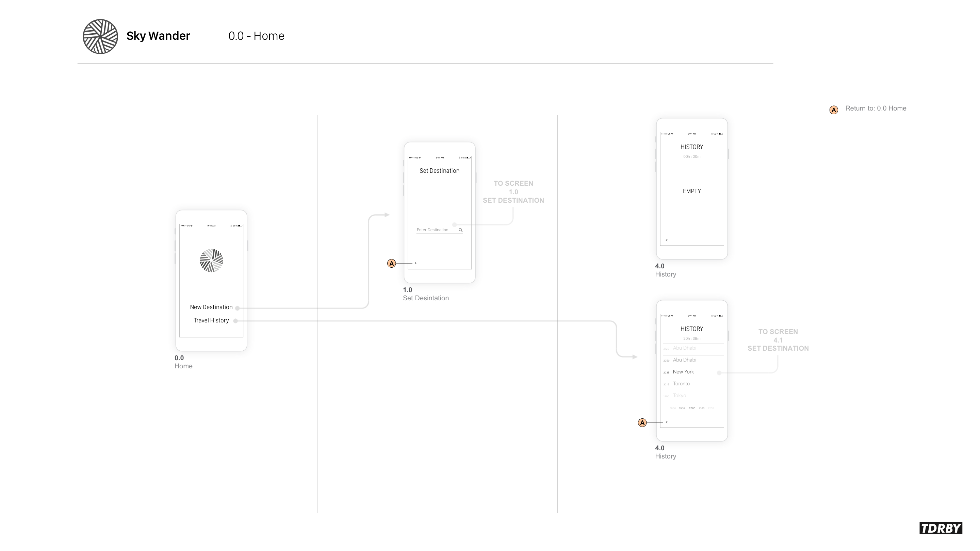
Task: Click orange A marker beside Set Destination screen
Action: pyautogui.click(x=391, y=264)
